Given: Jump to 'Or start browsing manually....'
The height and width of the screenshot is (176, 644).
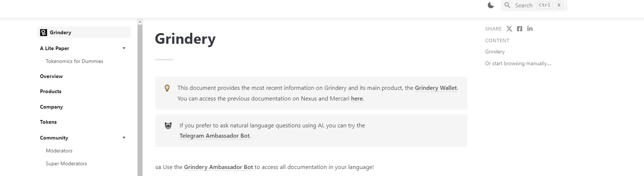Looking at the screenshot, I should pyautogui.click(x=518, y=63).
